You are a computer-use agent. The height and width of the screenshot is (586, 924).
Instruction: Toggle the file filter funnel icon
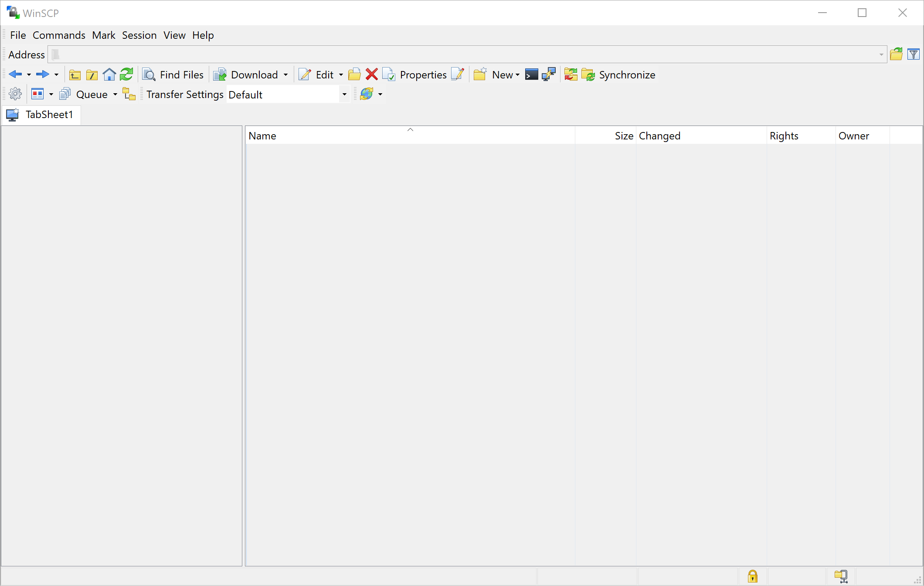click(913, 54)
